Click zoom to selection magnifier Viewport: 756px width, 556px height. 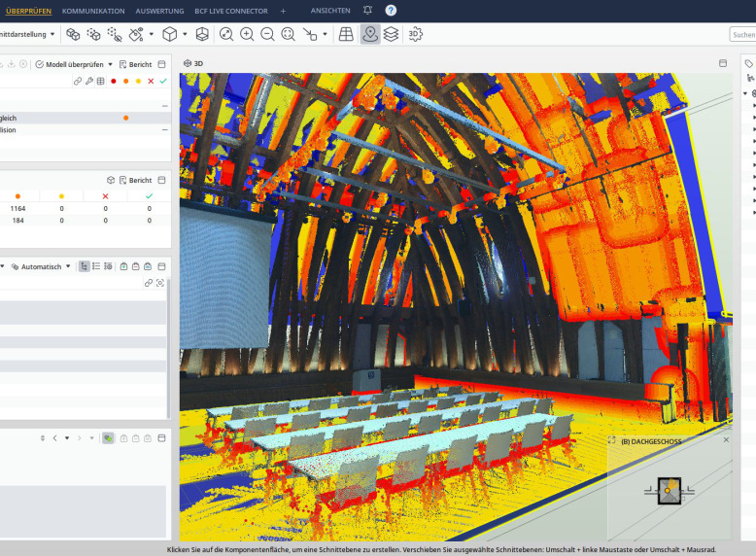(x=289, y=34)
